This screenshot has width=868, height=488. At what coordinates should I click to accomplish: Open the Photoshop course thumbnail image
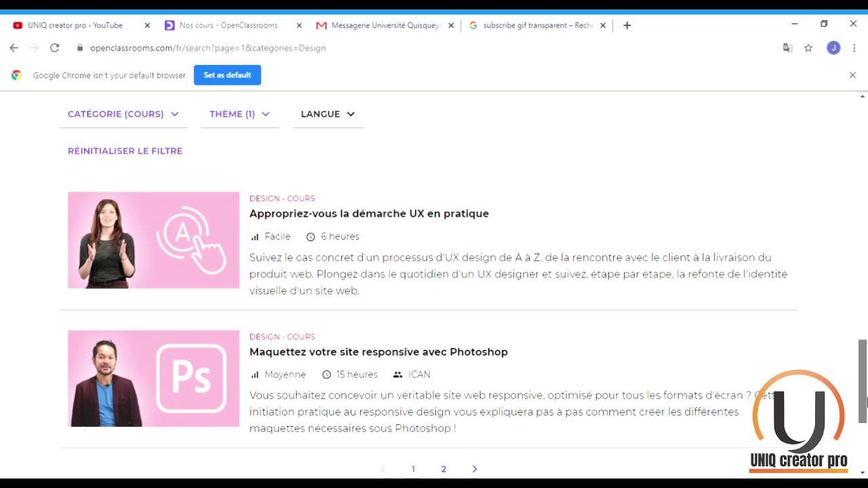tap(153, 378)
